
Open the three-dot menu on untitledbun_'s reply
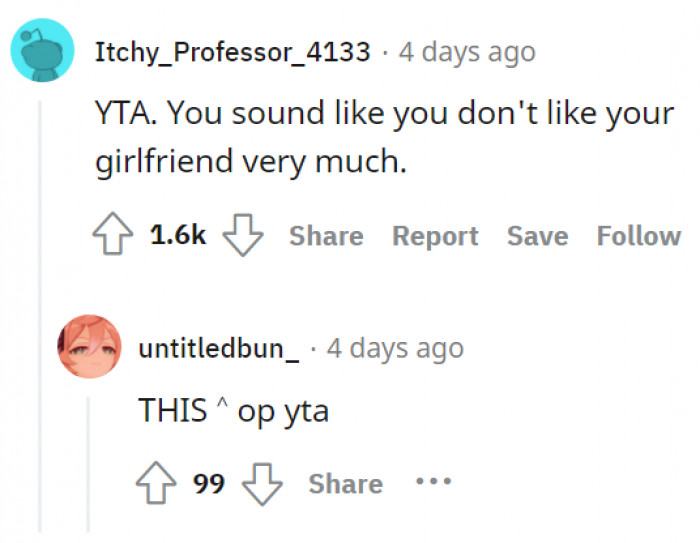point(434,483)
